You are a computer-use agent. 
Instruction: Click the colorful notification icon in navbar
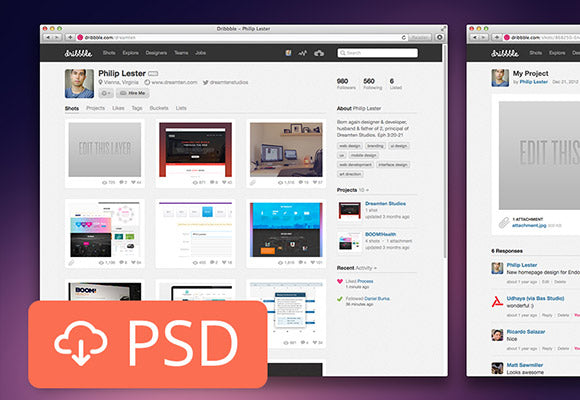point(288,53)
